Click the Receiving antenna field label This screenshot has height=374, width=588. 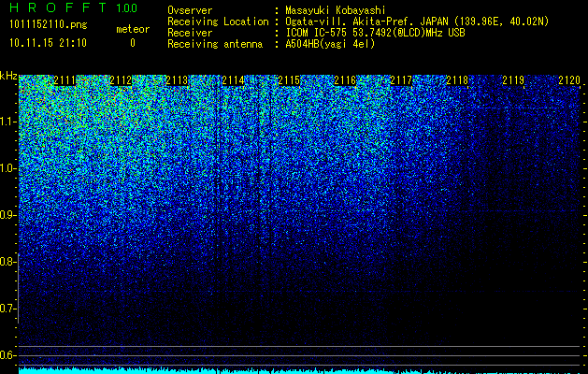click(x=215, y=44)
